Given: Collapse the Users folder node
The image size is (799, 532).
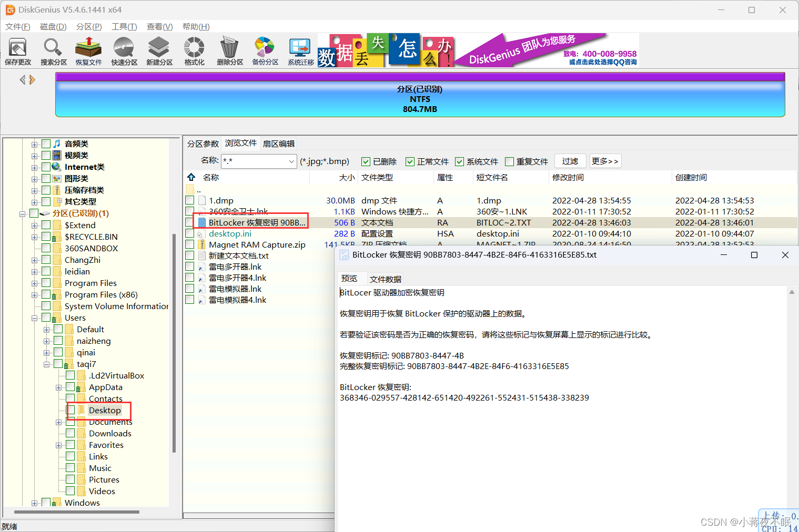Looking at the screenshot, I should (x=33, y=318).
